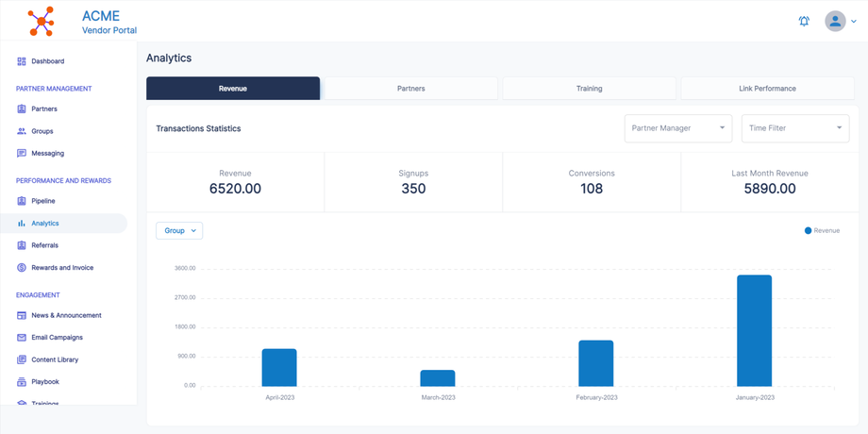
Task: Open Rewards and Invoice page
Action: point(62,267)
